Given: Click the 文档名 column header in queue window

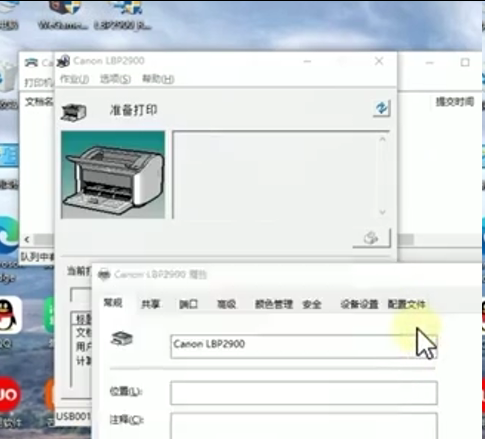Looking at the screenshot, I should 39,101.
